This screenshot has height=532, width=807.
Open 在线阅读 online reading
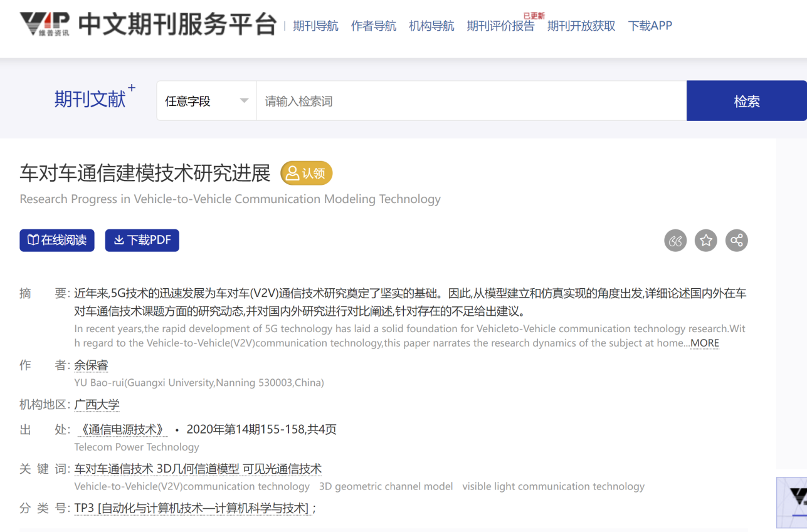[x=57, y=241]
